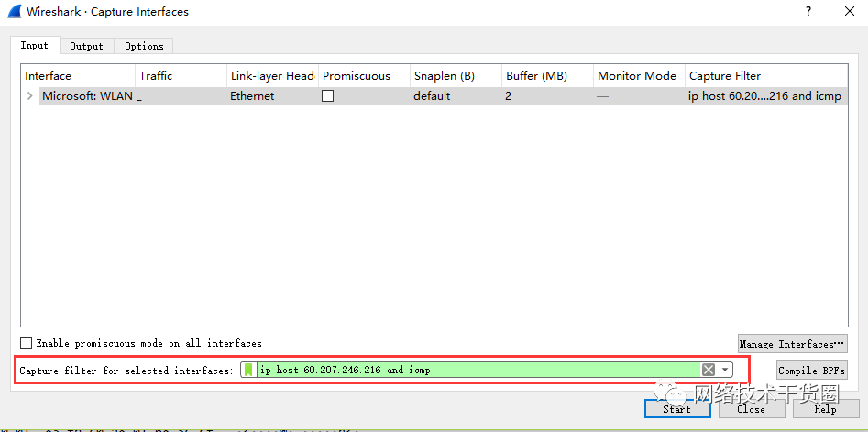Sort by the Interface column header
868x432 pixels.
[78, 76]
